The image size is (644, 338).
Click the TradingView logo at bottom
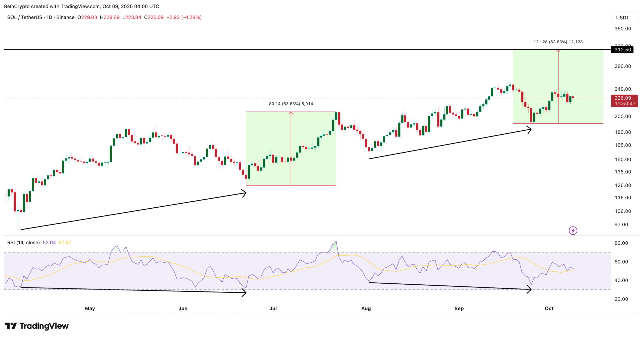pos(37,326)
